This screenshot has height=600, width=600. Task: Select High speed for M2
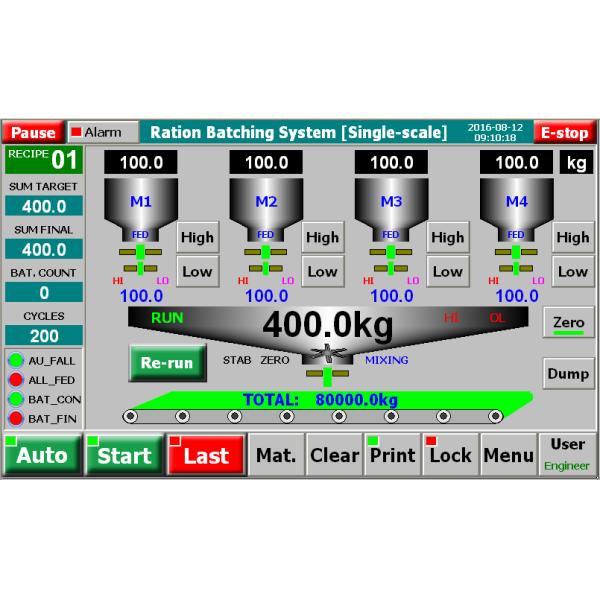pyautogui.click(x=323, y=237)
